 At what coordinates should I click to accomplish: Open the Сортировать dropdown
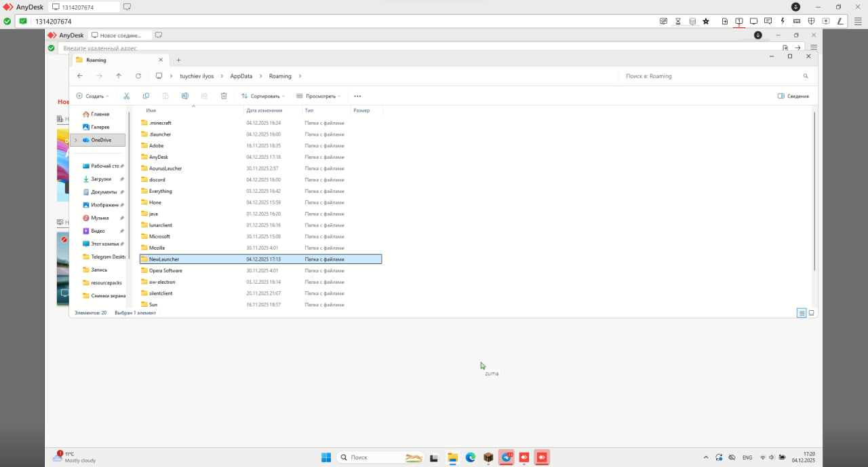click(263, 96)
